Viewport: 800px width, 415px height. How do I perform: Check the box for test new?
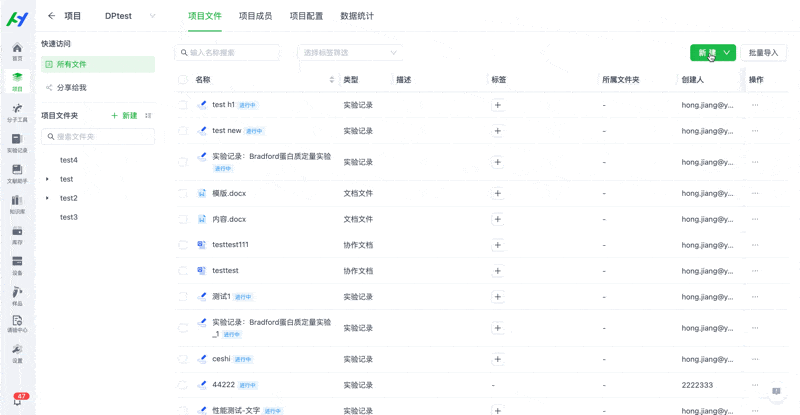pyautogui.click(x=183, y=131)
